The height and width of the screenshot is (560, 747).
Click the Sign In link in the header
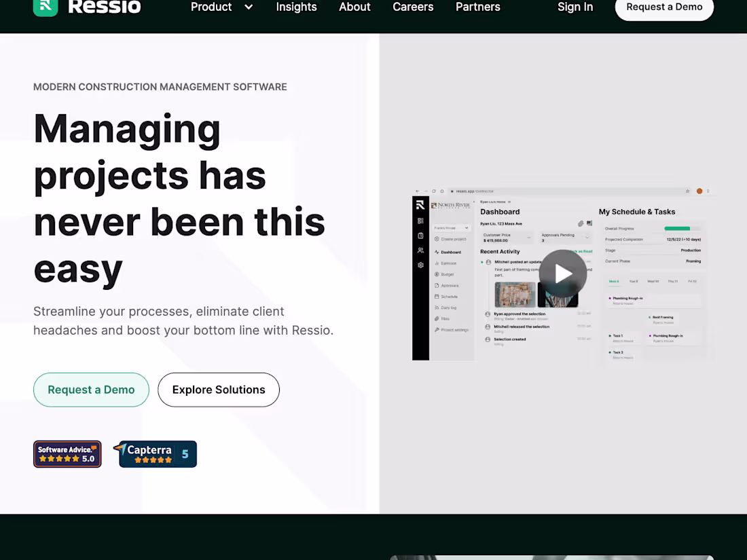pyautogui.click(x=575, y=7)
